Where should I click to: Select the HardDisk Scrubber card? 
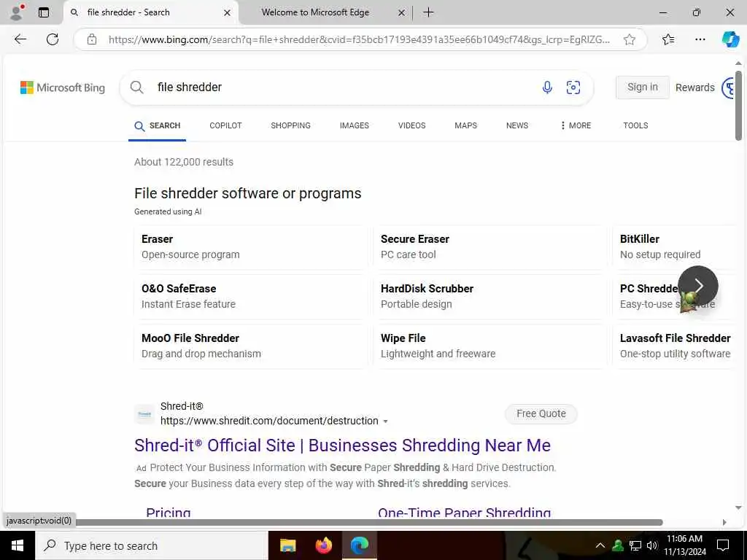[x=489, y=297]
